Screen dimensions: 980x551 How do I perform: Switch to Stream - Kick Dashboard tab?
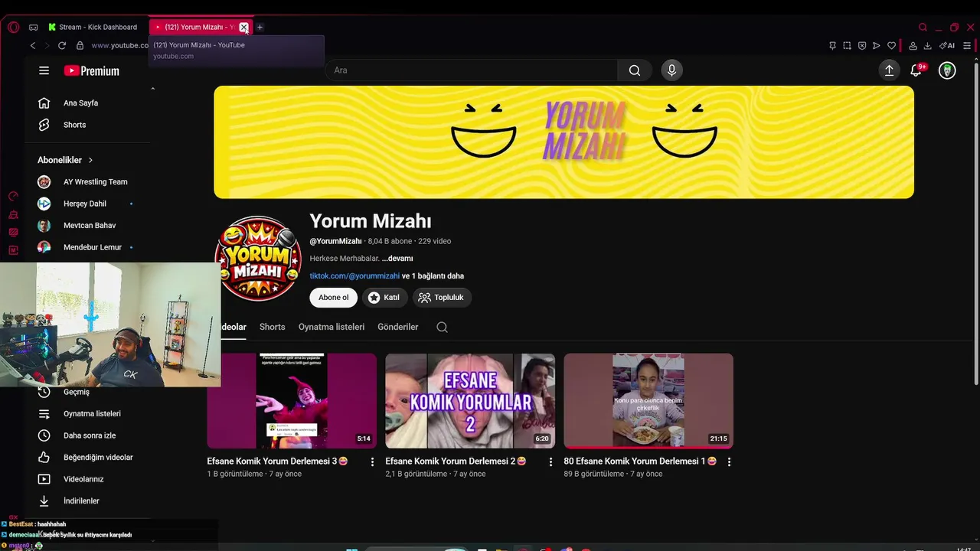93,27
